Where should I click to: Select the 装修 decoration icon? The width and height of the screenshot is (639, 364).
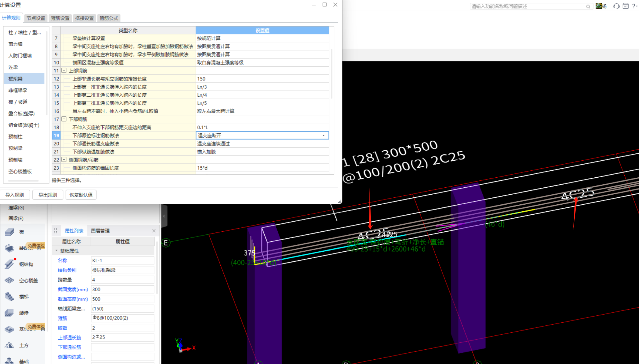point(10,313)
